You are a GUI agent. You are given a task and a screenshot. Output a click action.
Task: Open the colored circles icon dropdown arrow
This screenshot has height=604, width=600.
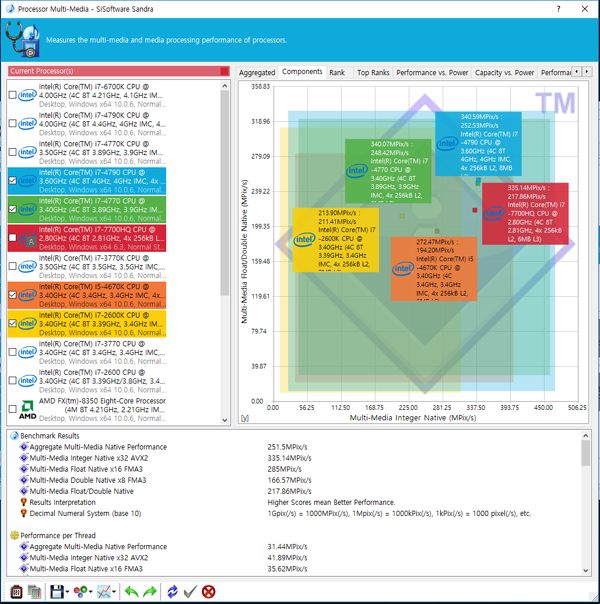(91, 592)
